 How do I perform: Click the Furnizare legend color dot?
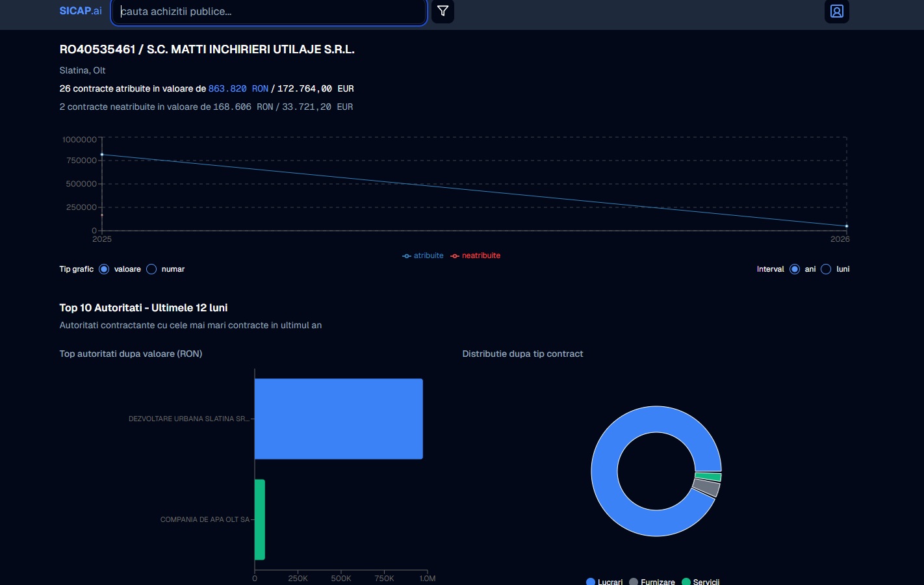(x=634, y=582)
